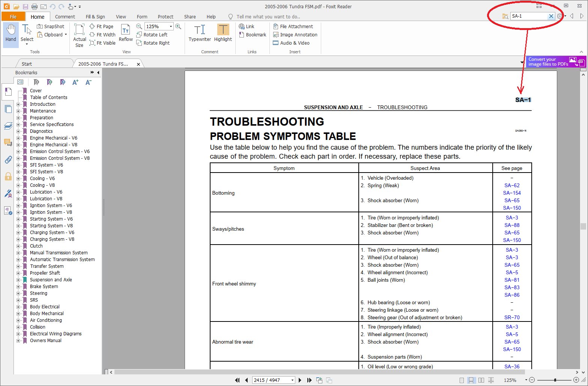
Task: Expand the Brake System bookmark
Action: point(18,287)
